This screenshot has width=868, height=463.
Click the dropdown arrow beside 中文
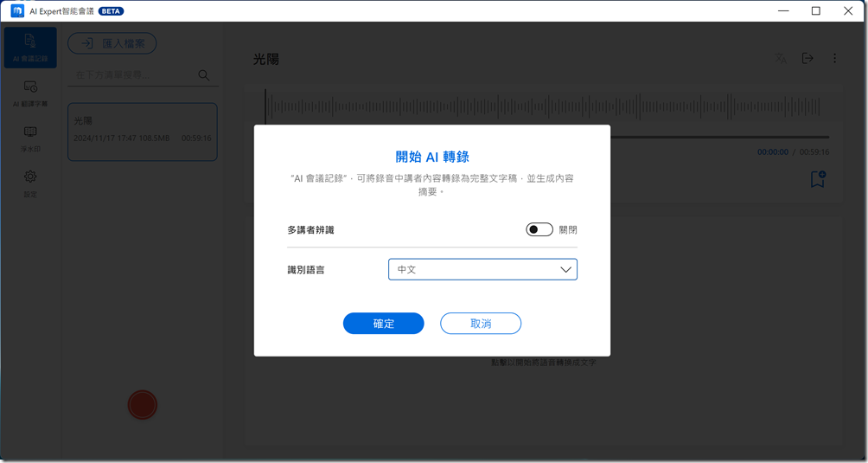tap(565, 270)
